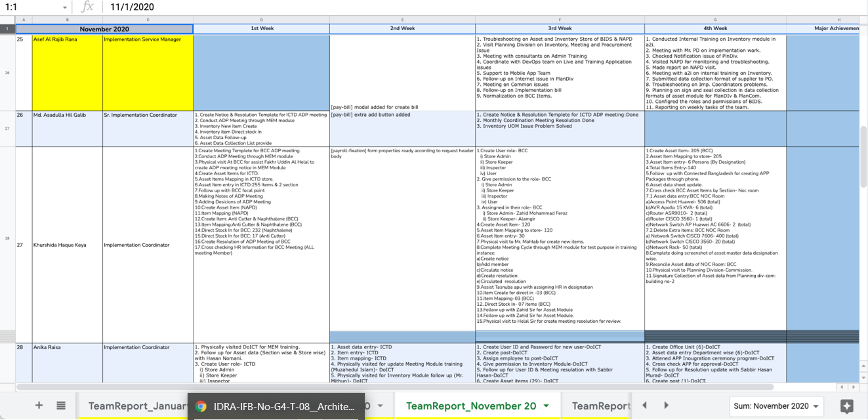
Task: Click Anika's 4th Week Create Office Unit cell
Action: [715, 362]
